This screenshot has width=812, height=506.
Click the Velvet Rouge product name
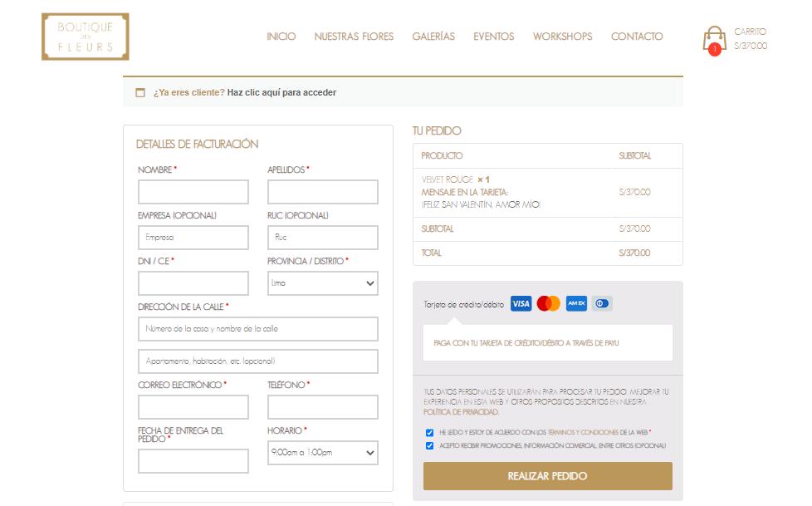(448, 180)
